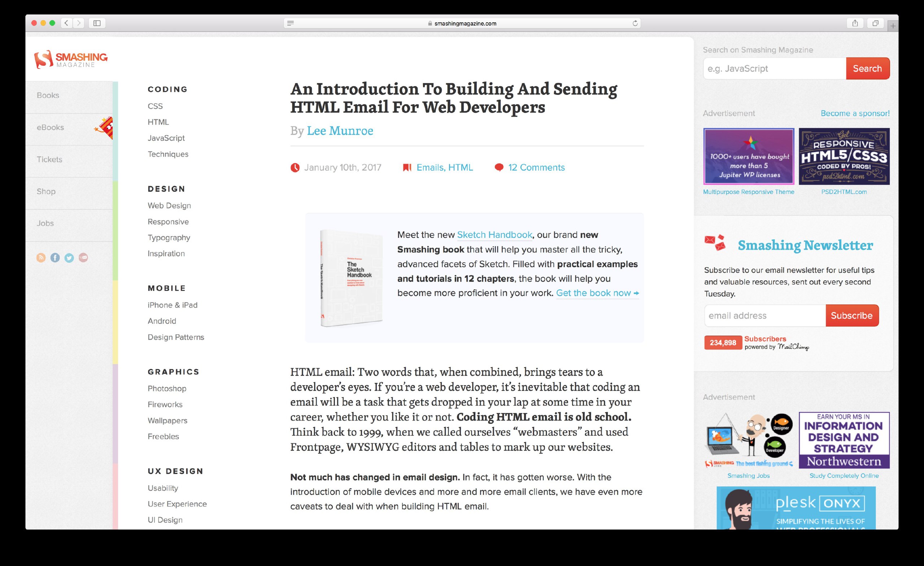
Task: Go forward with Safari's forward arrow
Action: (x=78, y=23)
